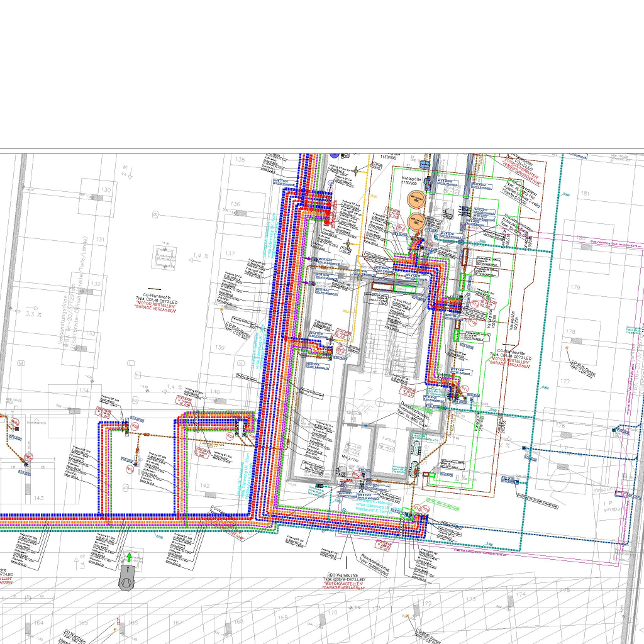Click the orange CO sensor dot beside space 178

click(x=567, y=347)
